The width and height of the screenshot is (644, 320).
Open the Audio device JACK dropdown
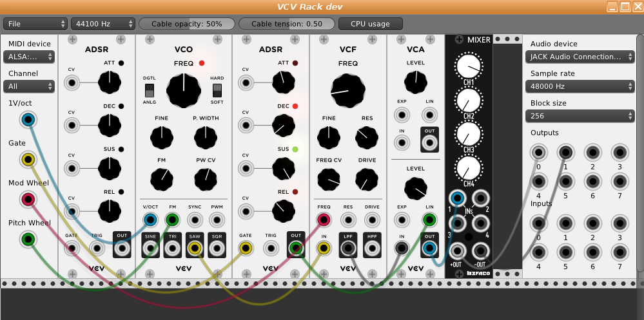click(580, 57)
